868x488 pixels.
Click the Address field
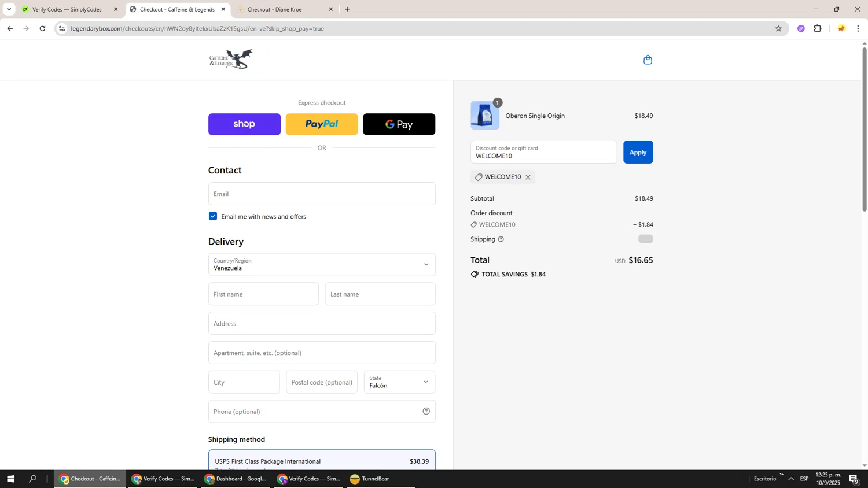click(322, 324)
